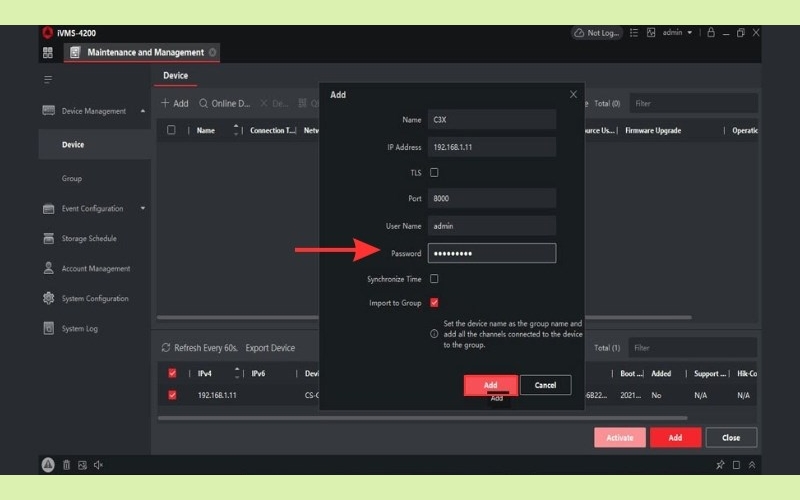Open the module grid menu icon
800x500 pixels.
point(48,52)
